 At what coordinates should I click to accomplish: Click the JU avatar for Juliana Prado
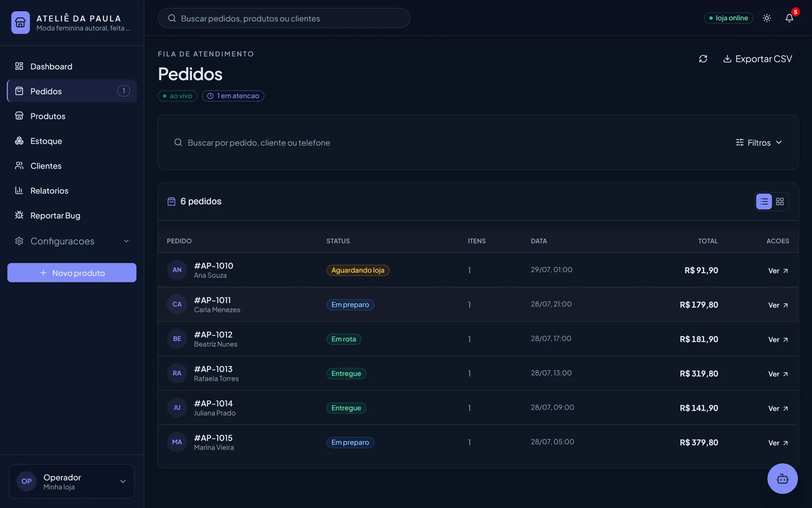pos(177,407)
